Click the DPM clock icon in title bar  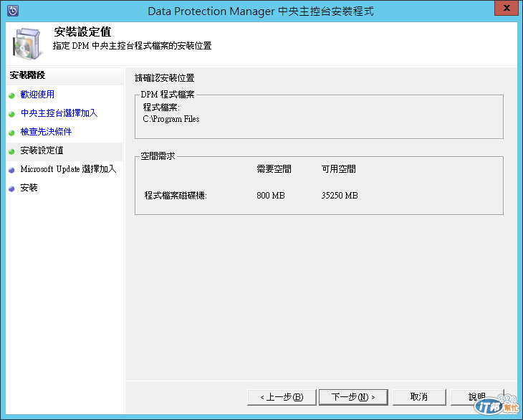(13, 11)
